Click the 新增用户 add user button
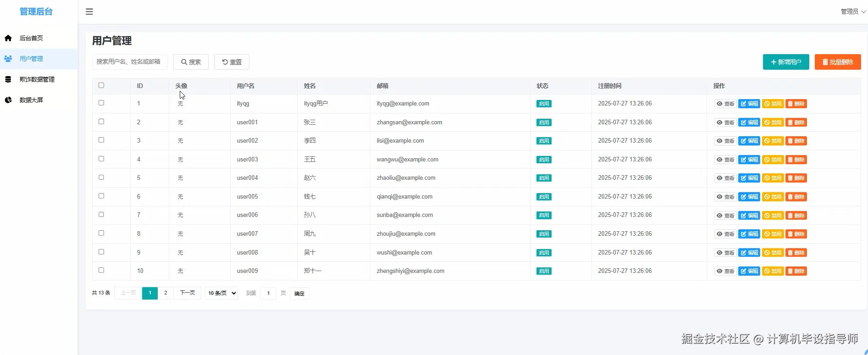Screen dimensions: 868x355 786,62
